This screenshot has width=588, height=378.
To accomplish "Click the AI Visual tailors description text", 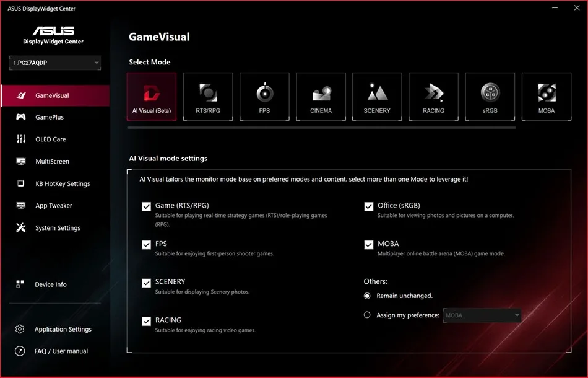I will (x=304, y=179).
